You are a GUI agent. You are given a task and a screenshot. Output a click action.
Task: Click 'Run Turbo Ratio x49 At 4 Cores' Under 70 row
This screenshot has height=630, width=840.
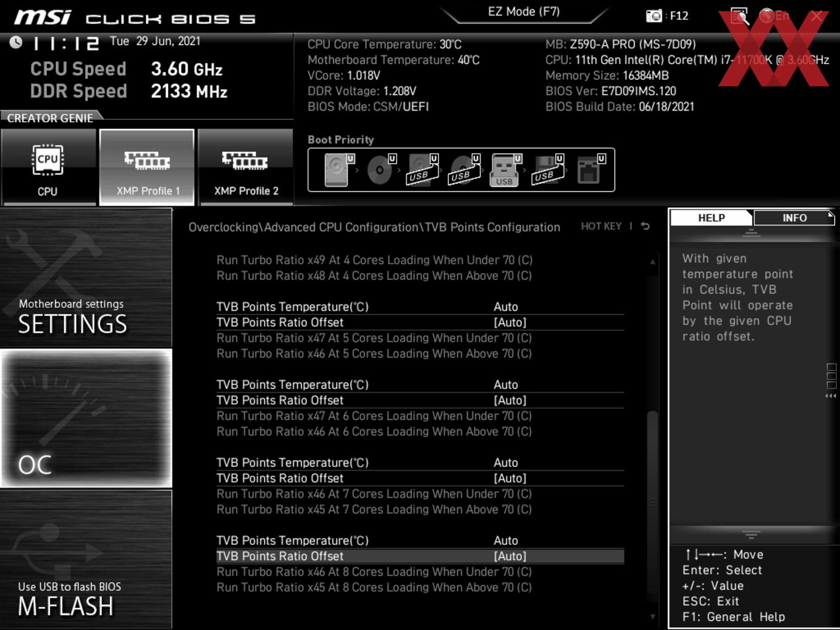pyautogui.click(x=374, y=260)
